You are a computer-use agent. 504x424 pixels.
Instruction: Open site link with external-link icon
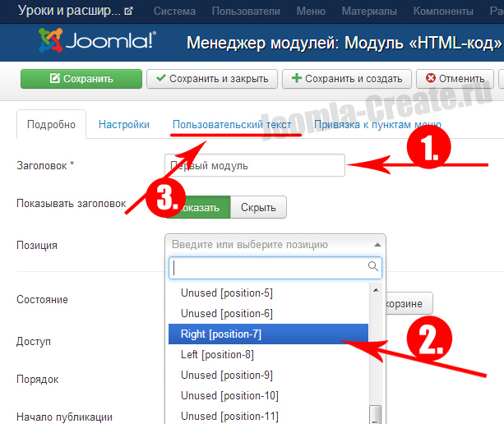127,12
